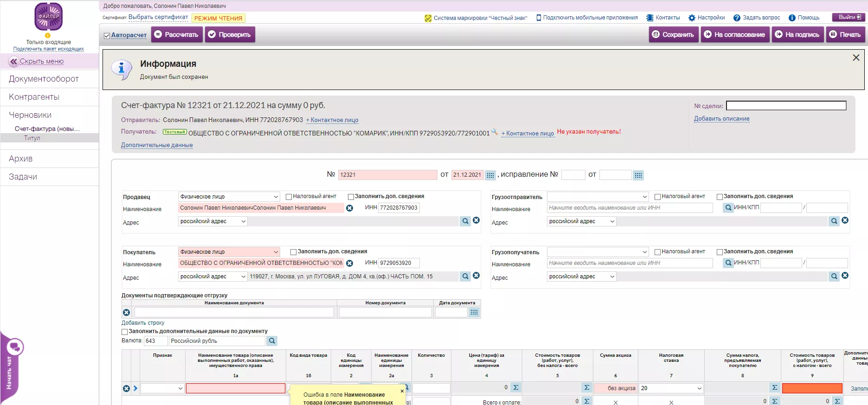Check seller Заполнить доп. сведения
This screenshot has width=868, height=405.
351,197
